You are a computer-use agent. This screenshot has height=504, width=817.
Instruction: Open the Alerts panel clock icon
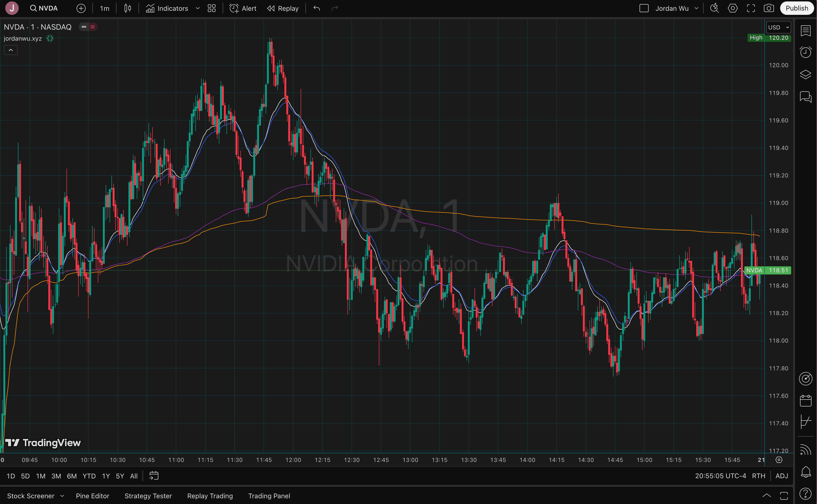805,52
